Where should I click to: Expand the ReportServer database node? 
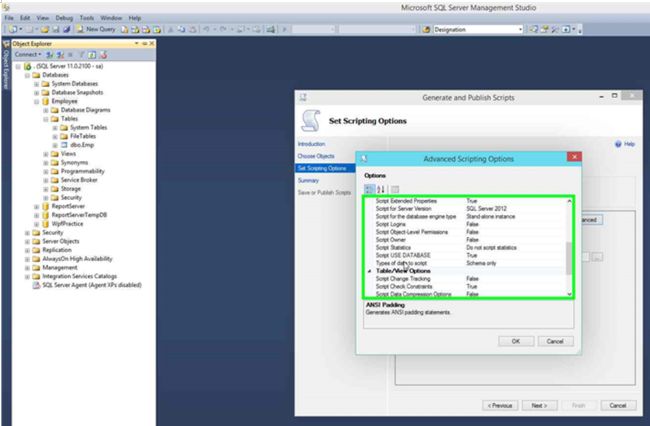click(x=36, y=206)
